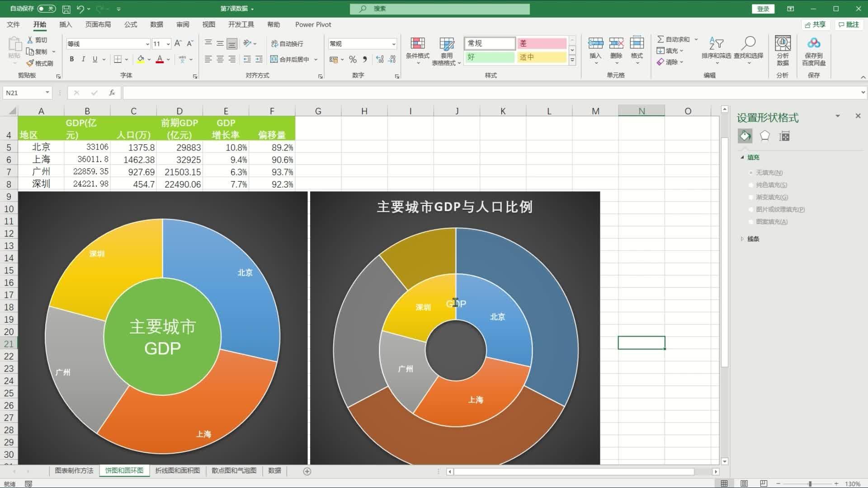Toggle Italic formatting
The image size is (868, 488).
(83, 59)
